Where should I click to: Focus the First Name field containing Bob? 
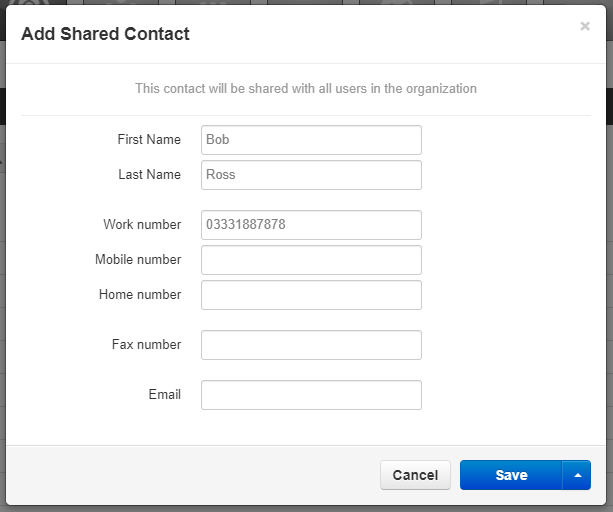pos(311,140)
